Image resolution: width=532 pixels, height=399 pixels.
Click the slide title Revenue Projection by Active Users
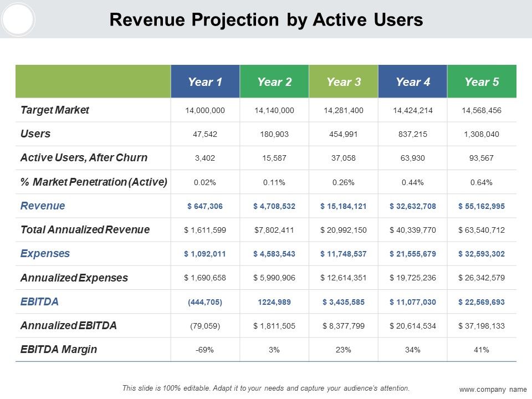click(267, 19)
